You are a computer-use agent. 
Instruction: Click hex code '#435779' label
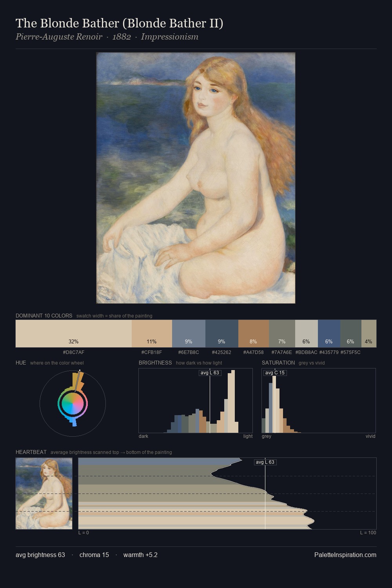(x=329, y=352)
